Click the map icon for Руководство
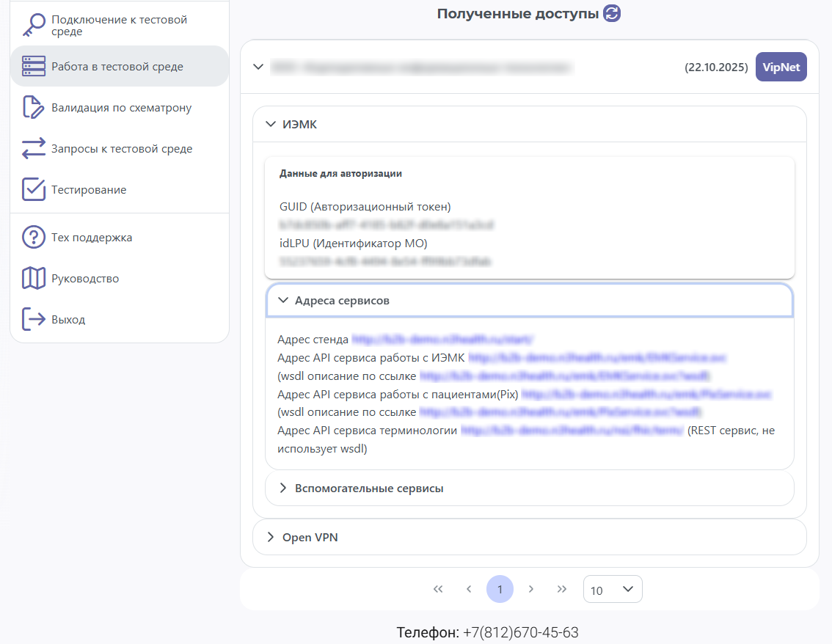 (34, 278)
